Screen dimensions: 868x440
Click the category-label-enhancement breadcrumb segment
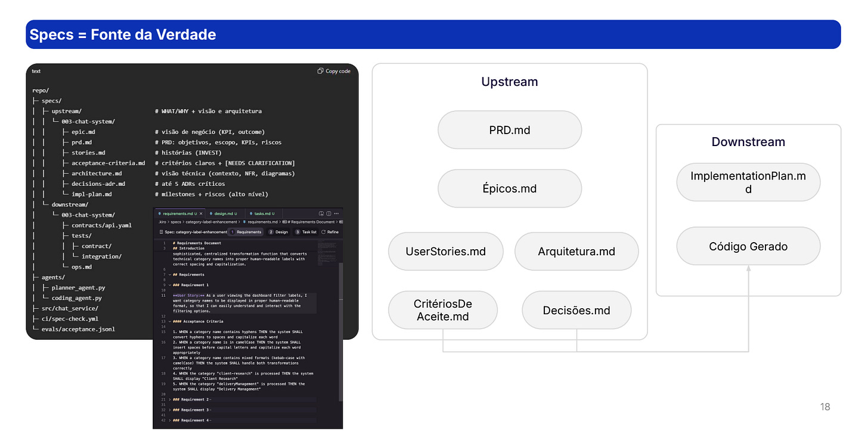click(211, 222)
